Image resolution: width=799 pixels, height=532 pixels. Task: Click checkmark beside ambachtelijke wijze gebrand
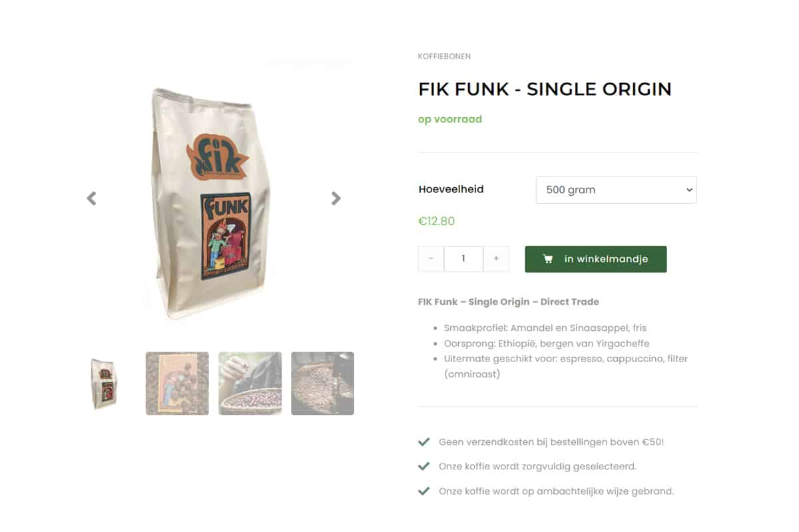tap(423, 491)
